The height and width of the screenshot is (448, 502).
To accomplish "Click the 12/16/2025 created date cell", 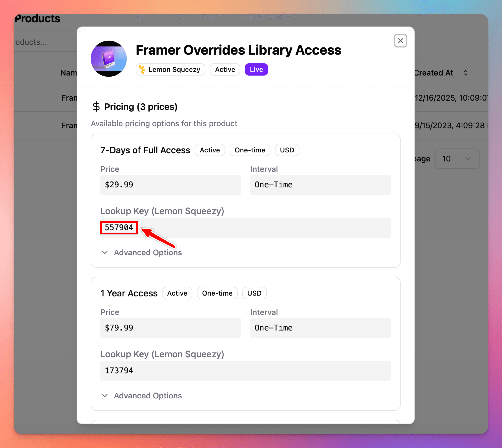I will (x=451, y=98).
